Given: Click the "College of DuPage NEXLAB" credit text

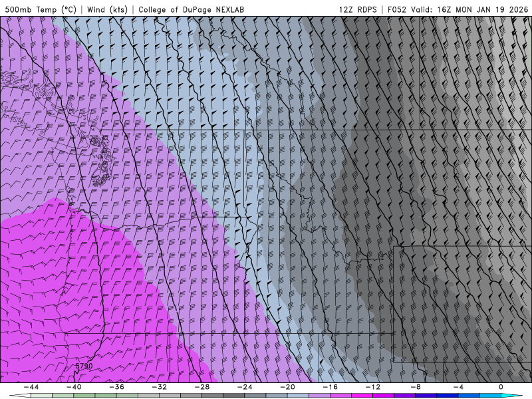Looking at the screenshot, I should 191,9.
